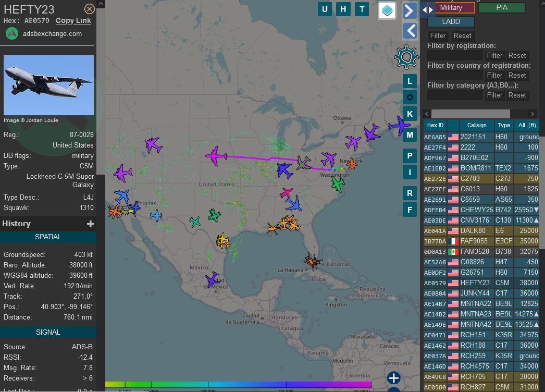
Task: Close the HEFTY23 aircraft info panel
Action: pos(89,9)
